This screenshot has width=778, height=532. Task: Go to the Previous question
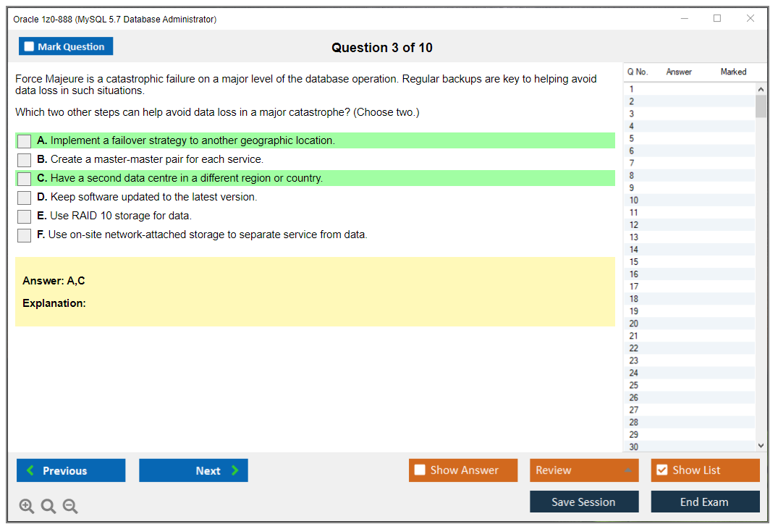(71, 470)
